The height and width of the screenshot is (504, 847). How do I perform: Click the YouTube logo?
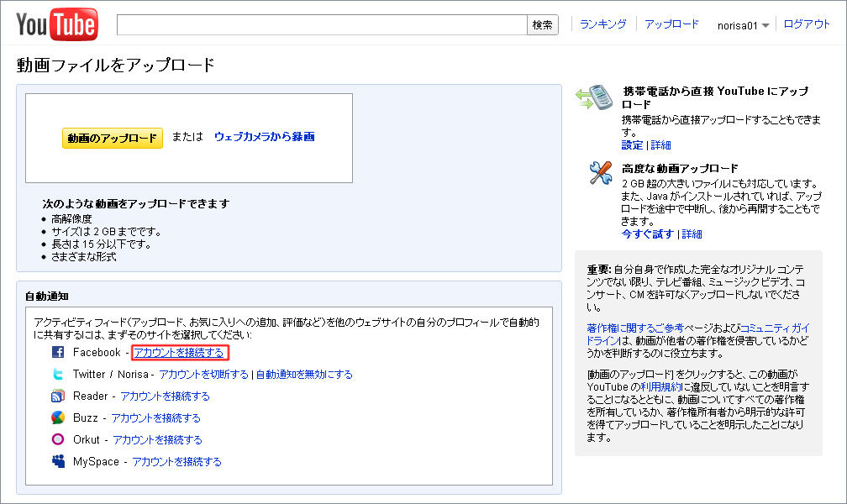click(57, 24)
